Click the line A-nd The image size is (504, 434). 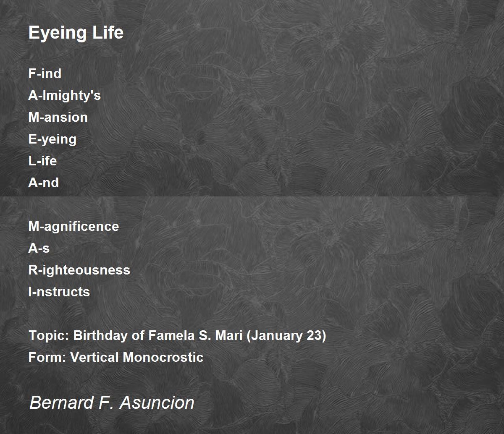click(x=44, y=183)
